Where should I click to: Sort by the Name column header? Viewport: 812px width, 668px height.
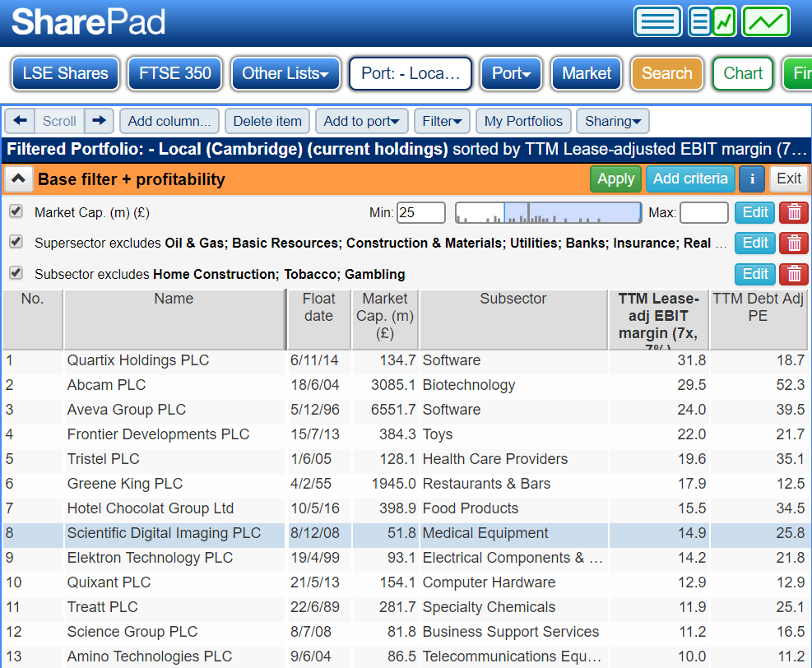(174, 319)
